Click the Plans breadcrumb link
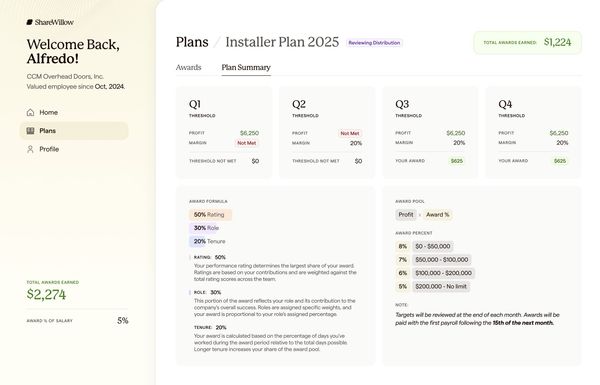Screen dimensions: 600x385 (192, 42)
